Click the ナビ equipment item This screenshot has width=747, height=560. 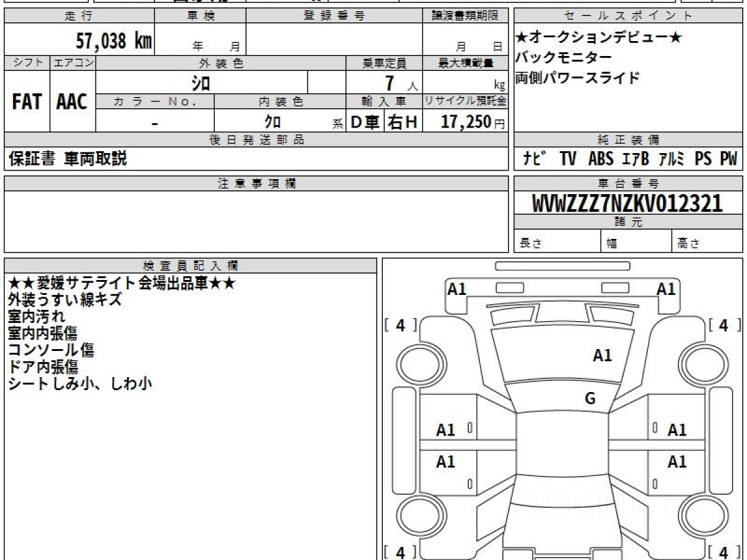533,159
